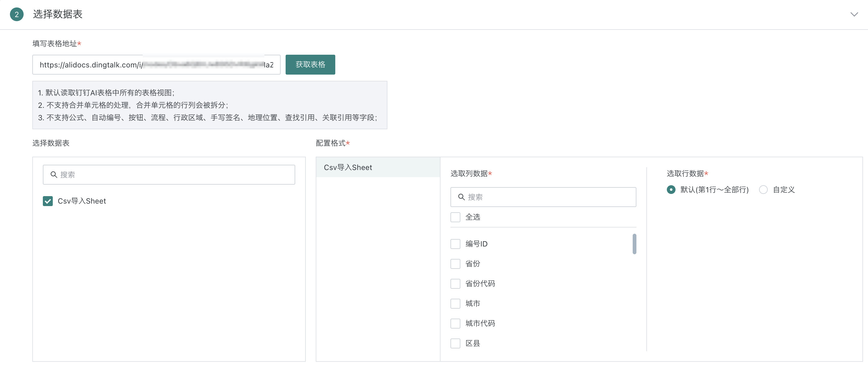Collapse section with top-right chevron
The image size is (868, 368).
coord(854,14)
